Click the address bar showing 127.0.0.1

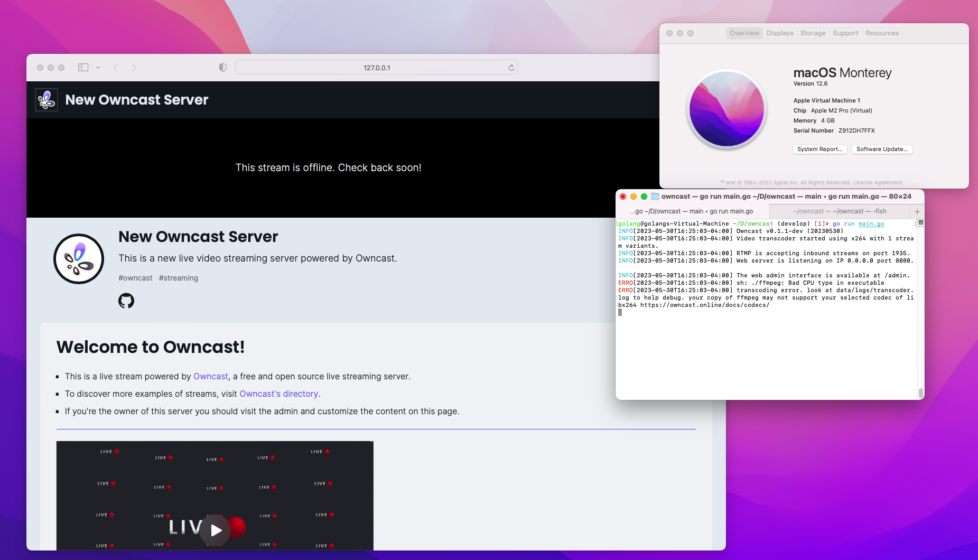[376, 67]
